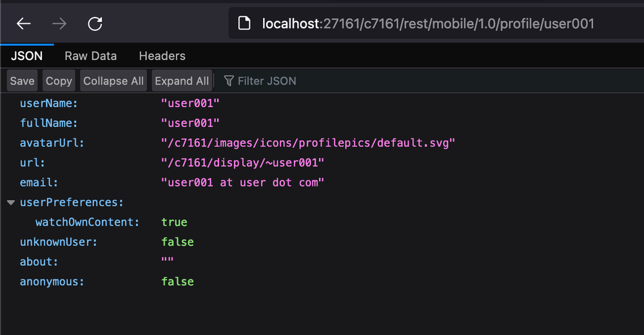Click the Save button
644x335 pixels.
click(x=22, y=81)
